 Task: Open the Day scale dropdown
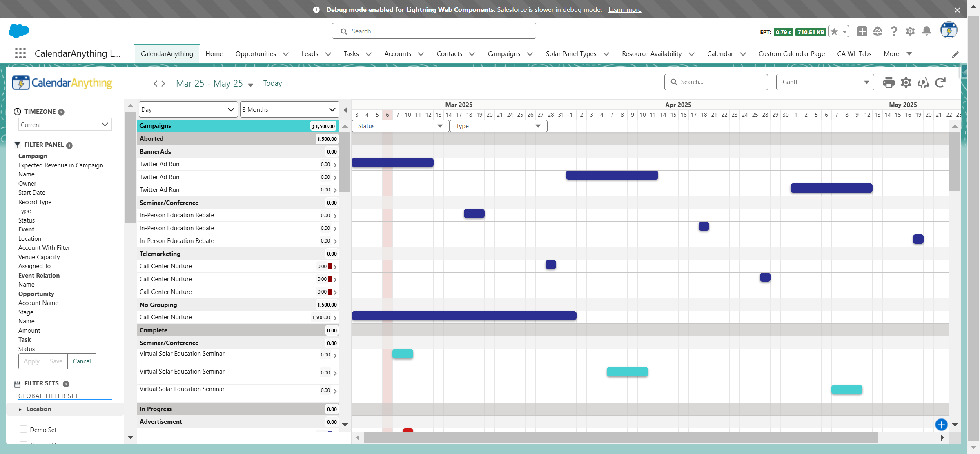point(188,109)
